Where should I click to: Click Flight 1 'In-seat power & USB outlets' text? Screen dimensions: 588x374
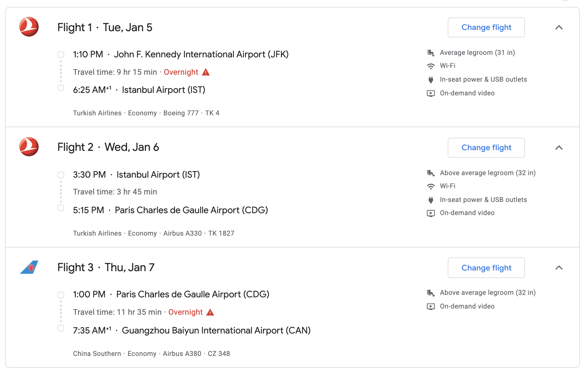coord(484,79)
